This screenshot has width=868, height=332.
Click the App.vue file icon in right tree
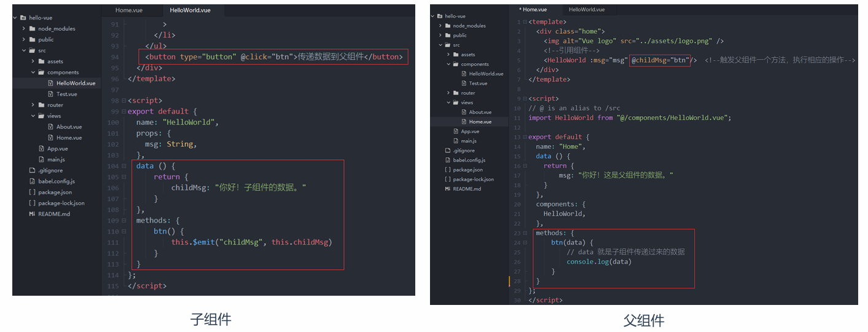click(x=456, y=132)
